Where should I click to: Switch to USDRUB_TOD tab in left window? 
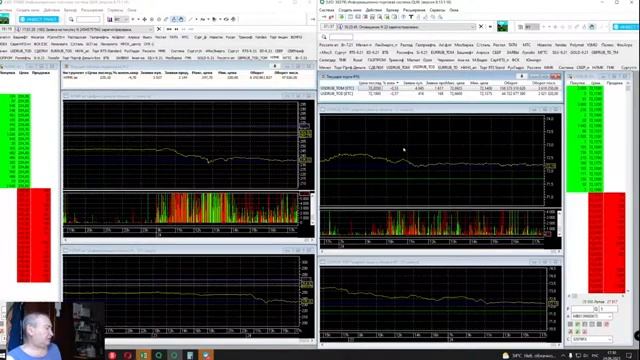20,51
